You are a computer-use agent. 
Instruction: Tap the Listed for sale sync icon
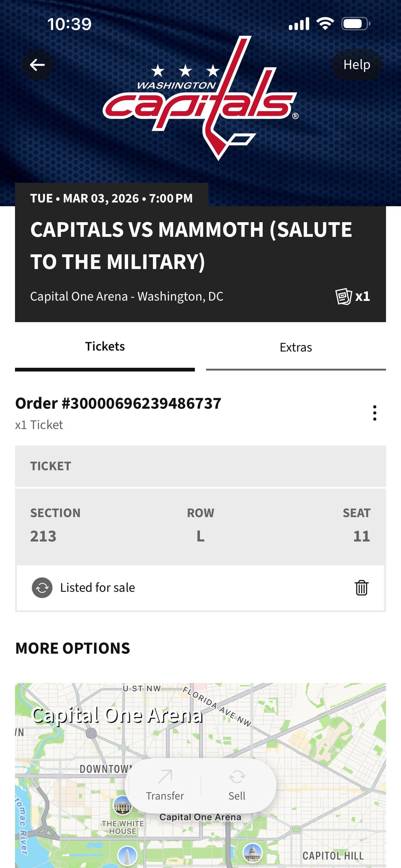point(42,588)
